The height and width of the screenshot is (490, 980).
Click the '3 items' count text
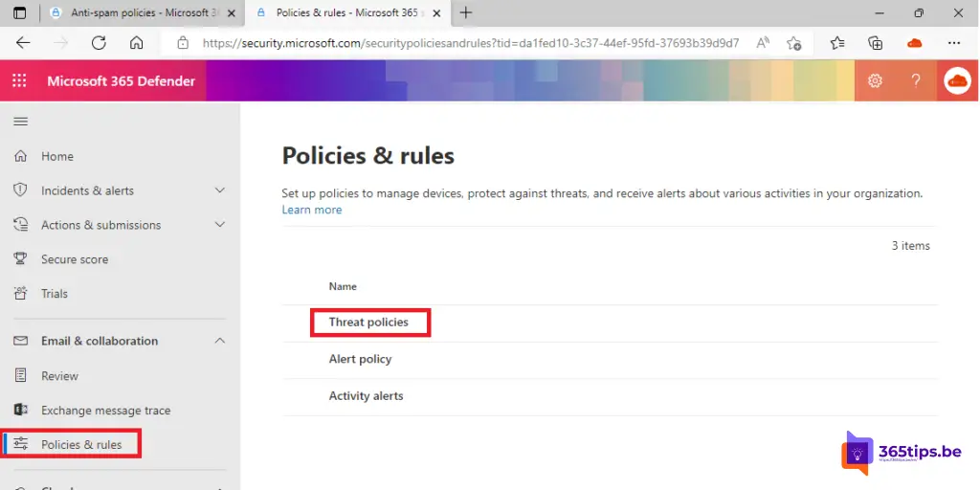(911, 246)
